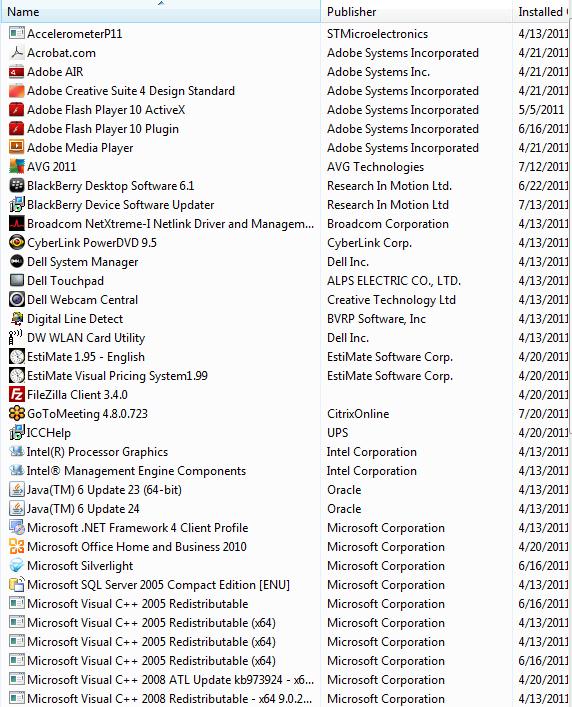Select Microsoft Visual C++ 2005 Redistributable non-x64 entry
Image resolution: width=572 pixels, height=707 pixels.
click(x=286, y=603)
